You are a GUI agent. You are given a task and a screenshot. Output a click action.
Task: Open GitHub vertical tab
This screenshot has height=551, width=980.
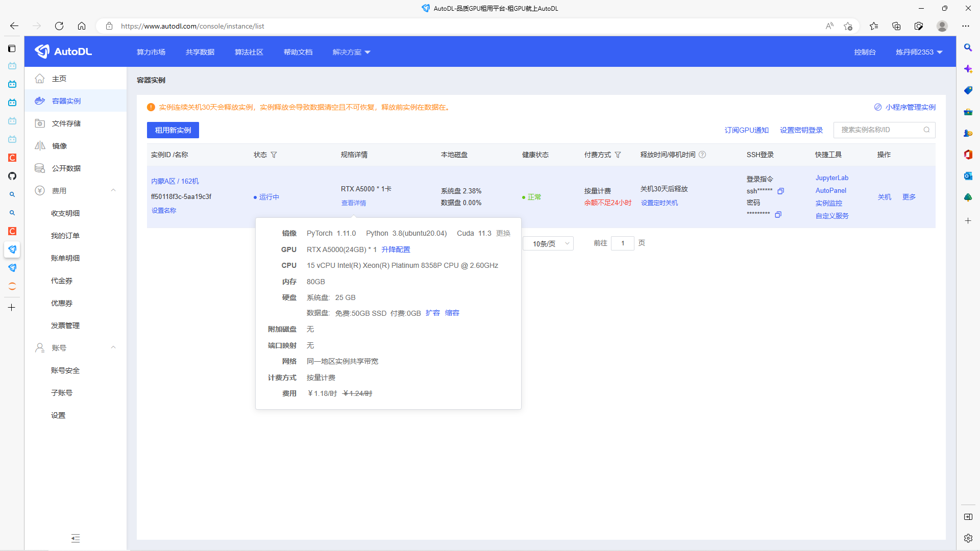click(12, 176)
